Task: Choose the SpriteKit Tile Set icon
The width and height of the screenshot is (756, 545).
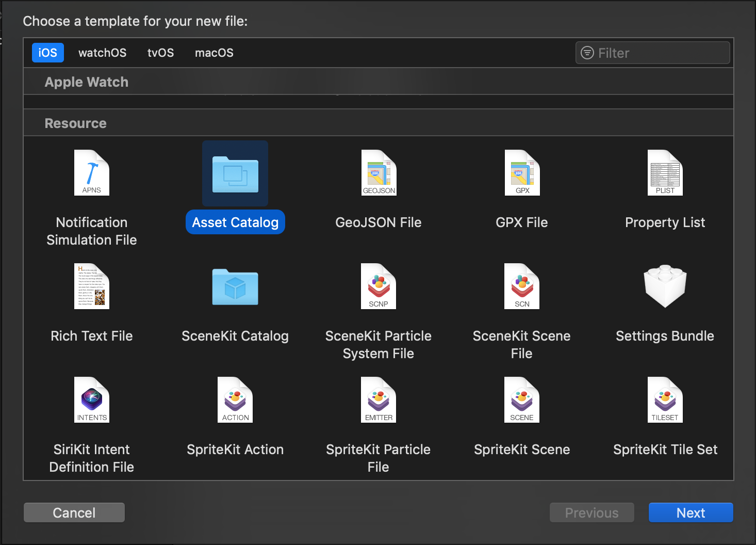Action: click(665, 400)
